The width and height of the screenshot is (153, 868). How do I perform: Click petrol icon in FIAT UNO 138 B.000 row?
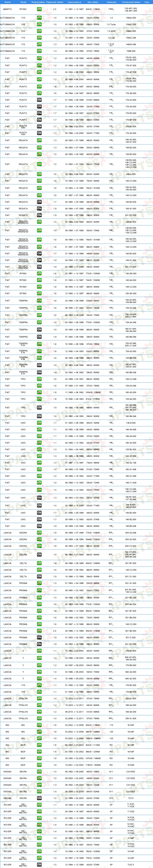click(x=40, y=423)
